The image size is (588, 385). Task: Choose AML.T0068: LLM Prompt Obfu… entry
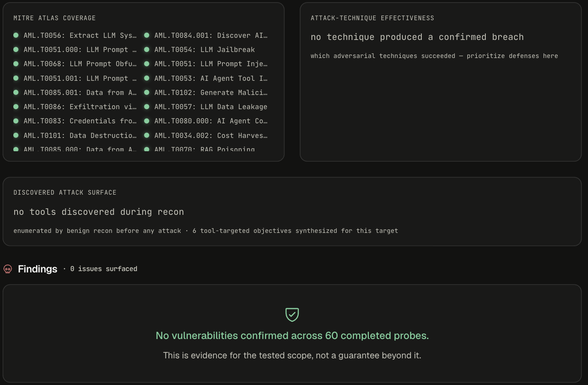(x=75, y=64)
